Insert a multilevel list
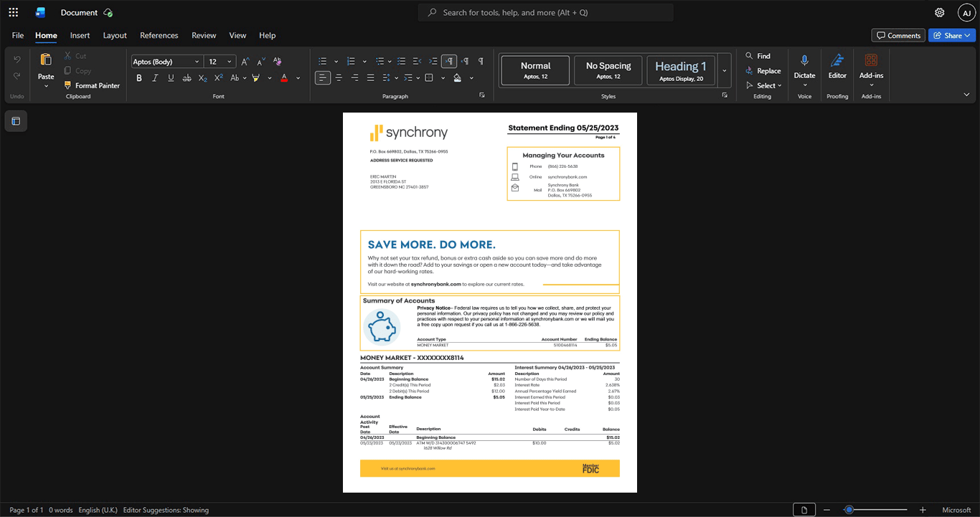Image resolution: width=980 pixels, height=517 pixels. [x=380, y=62]
